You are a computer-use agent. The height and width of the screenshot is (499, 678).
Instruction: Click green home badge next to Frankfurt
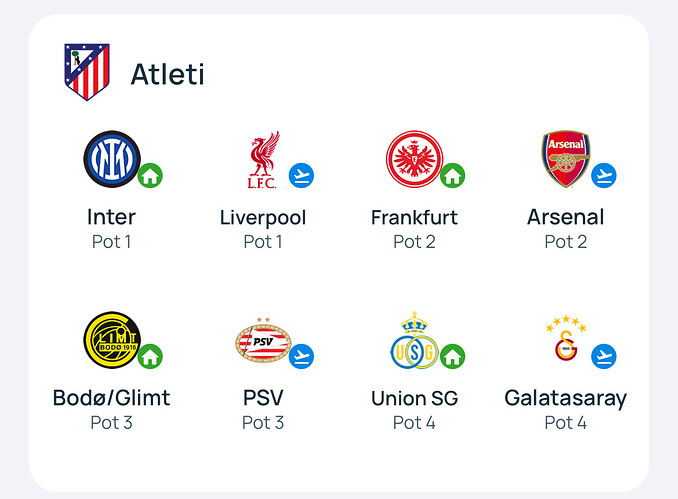(x=452, y=176)
